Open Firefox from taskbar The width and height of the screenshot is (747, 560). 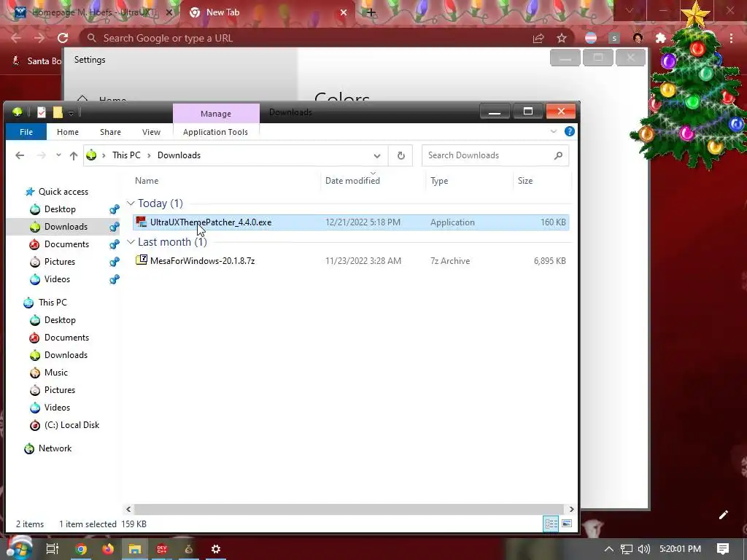click(x=108, y=549)
